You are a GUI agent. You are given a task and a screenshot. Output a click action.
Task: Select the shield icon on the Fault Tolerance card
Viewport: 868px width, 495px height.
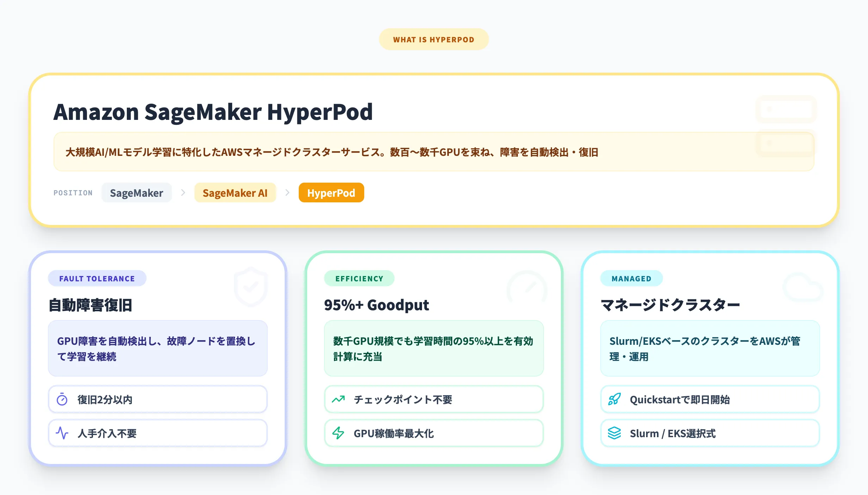(x=250, y=286)
